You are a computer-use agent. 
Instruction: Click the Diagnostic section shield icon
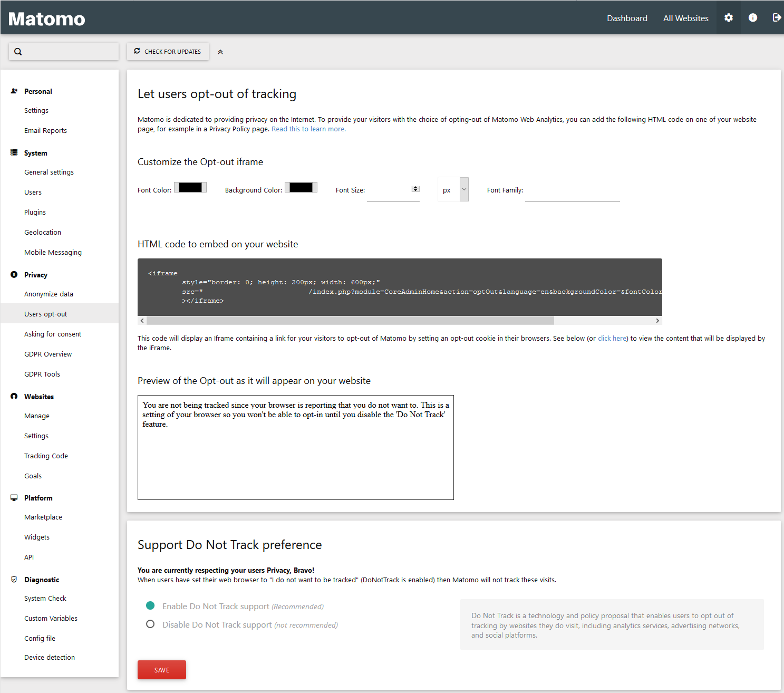(x=14, y=580)
